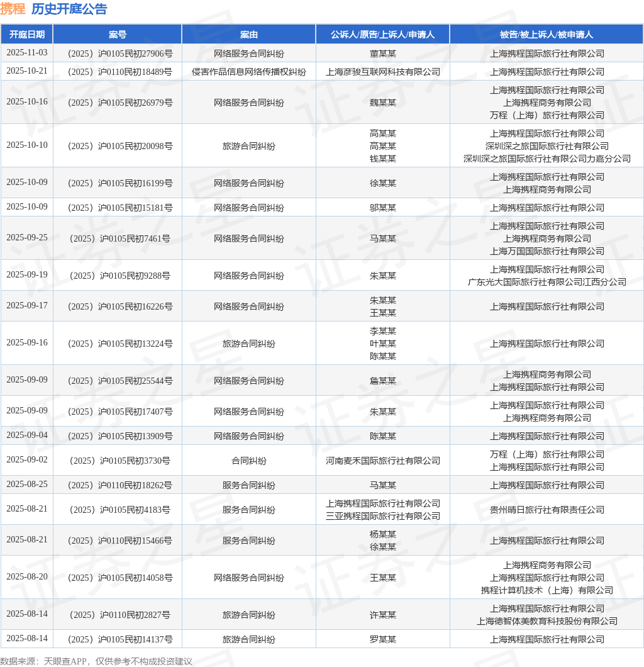The width and height of the screenshot is (644, 667).
Task: Click defendant 深圳深之旅国际旅行社有限公司力嘉分公司
Action: pyautogui.click(x=547, y=159)
